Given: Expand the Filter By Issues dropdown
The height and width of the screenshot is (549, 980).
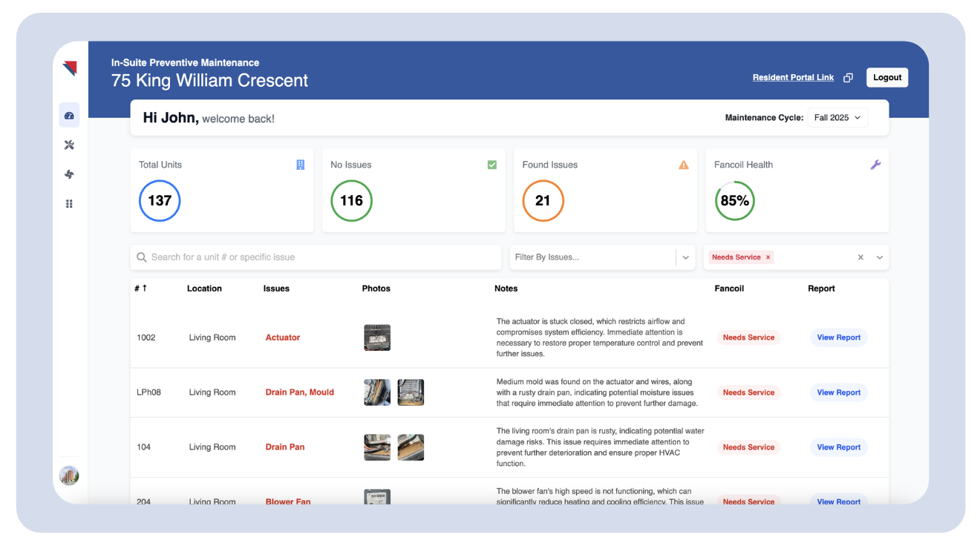Looking at the screenshot, I should (x=685, y=257).
